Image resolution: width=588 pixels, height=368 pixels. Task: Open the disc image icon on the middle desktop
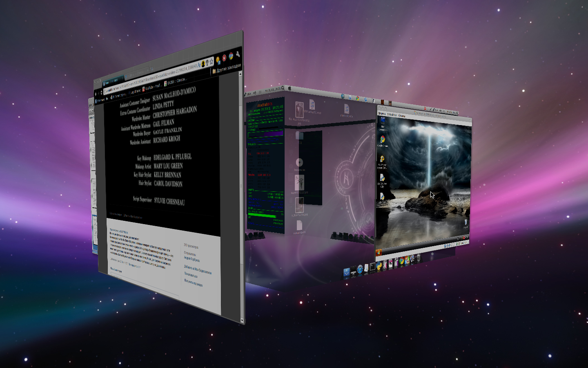tap(299, 163)
